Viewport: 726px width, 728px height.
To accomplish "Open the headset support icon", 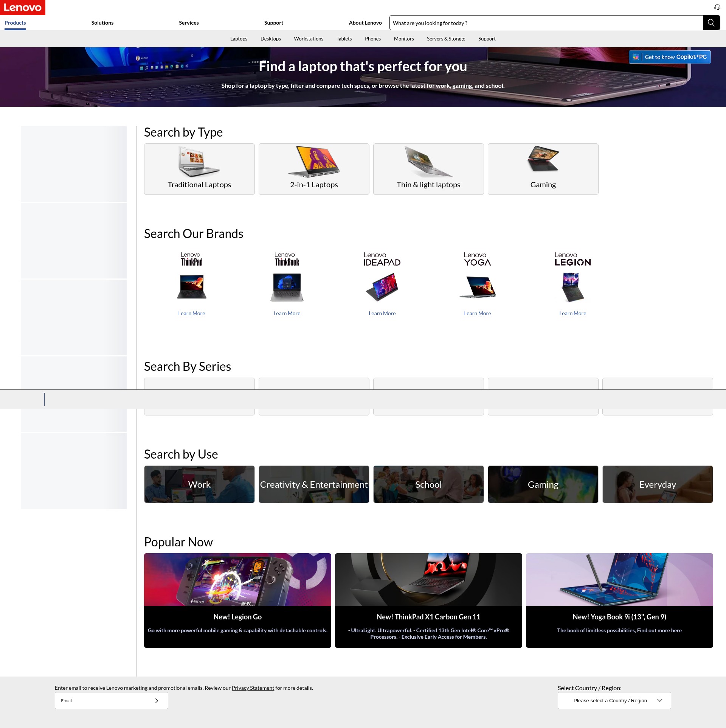I will point(717,7).
